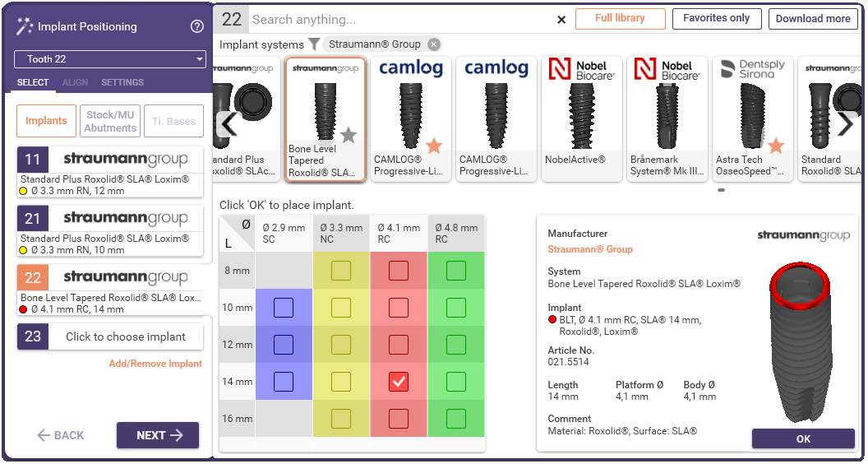Check Ø 3.3 mm NC 12 mm box
The height and width of the screenshot is (464, 868).
pos(341,344)
